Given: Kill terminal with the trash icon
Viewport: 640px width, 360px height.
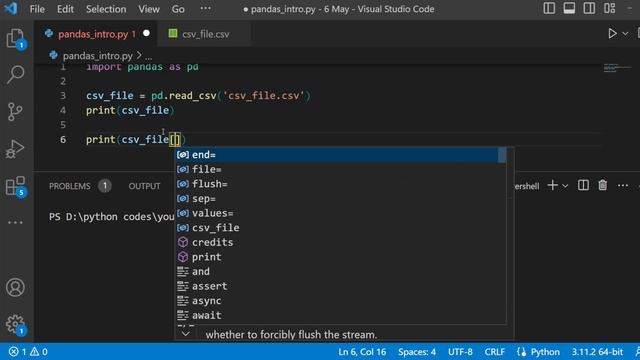Looking at the screenshot, I should (602, 185).
